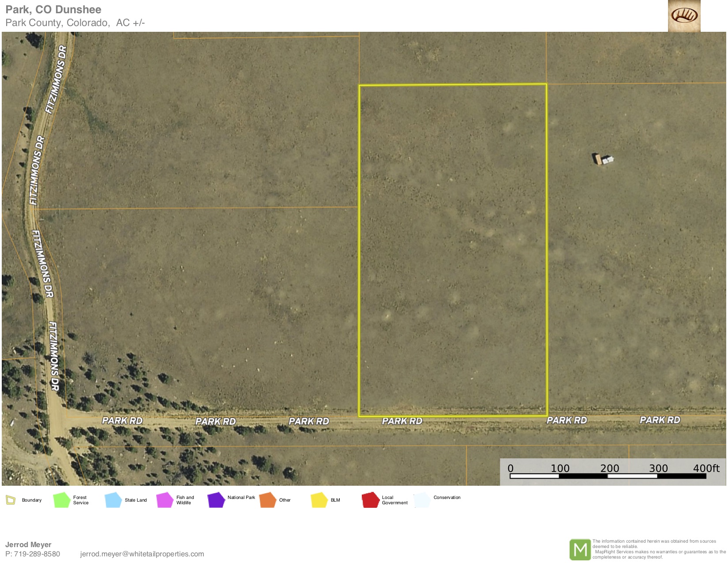Click the agent name Jerrod Meyer
Image resolution: width=728 pixels, height=563 pixels.
28,544
